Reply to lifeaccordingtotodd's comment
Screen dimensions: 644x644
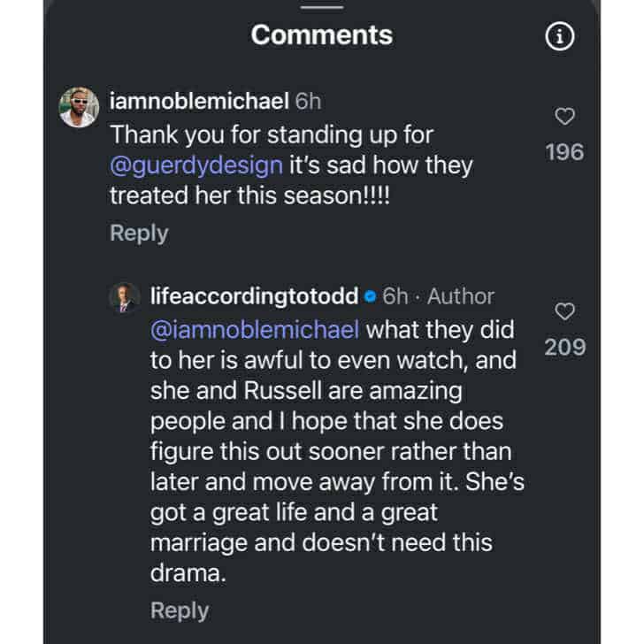pos(180,610)
